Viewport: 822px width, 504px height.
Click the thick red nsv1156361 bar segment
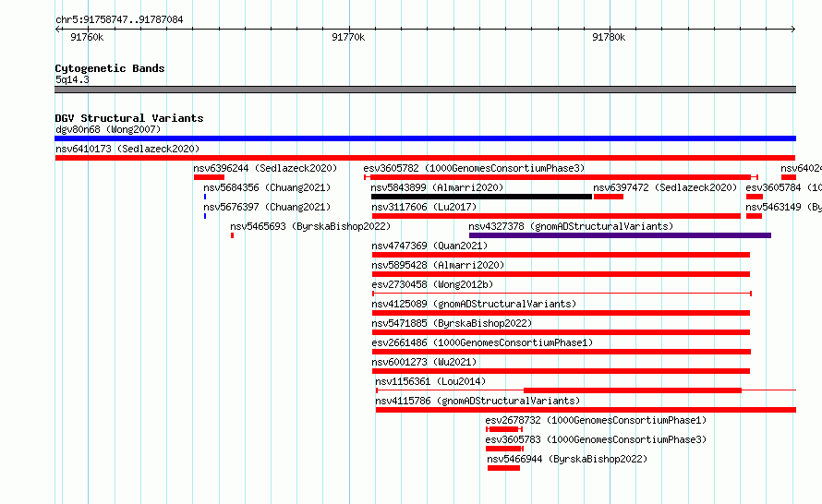coord(633,390)
